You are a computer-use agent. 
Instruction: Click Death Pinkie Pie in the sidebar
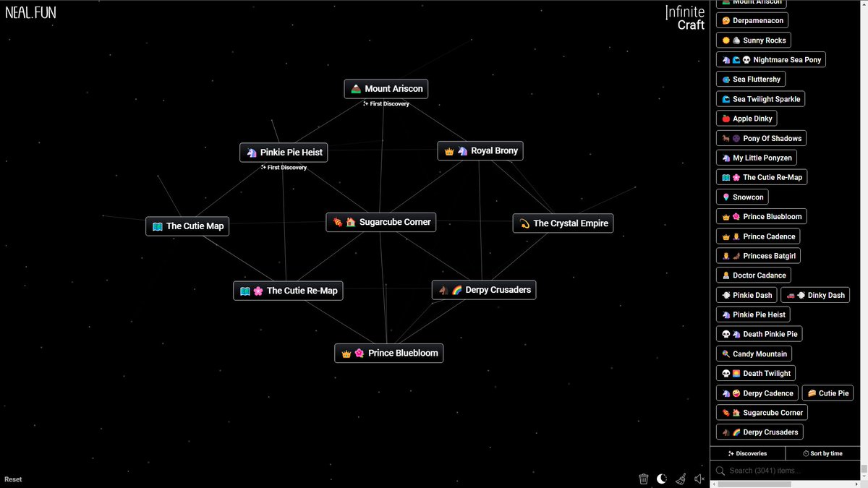[x=759, y=334]
